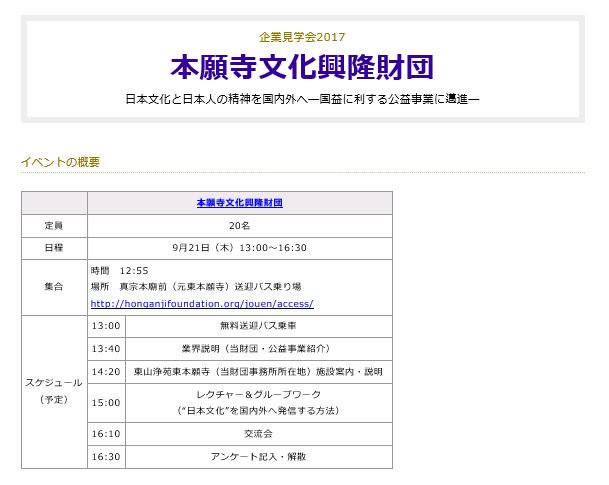609x485 pixels.
Task: Click the スケジュール(予定) row label
Action: [x=54, y=391]
